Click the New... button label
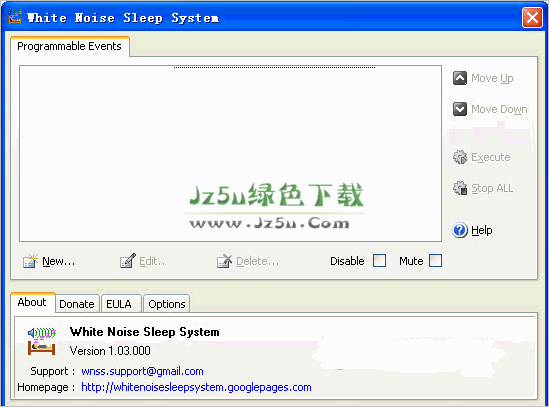This screenshot has height=407, width=549. (x=58, y=261)
